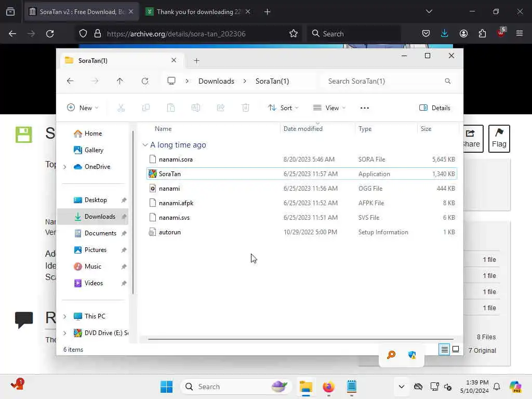Screen dimensions: 532x399
Task: Sort by Date modified column header
Action: (303, 129)
